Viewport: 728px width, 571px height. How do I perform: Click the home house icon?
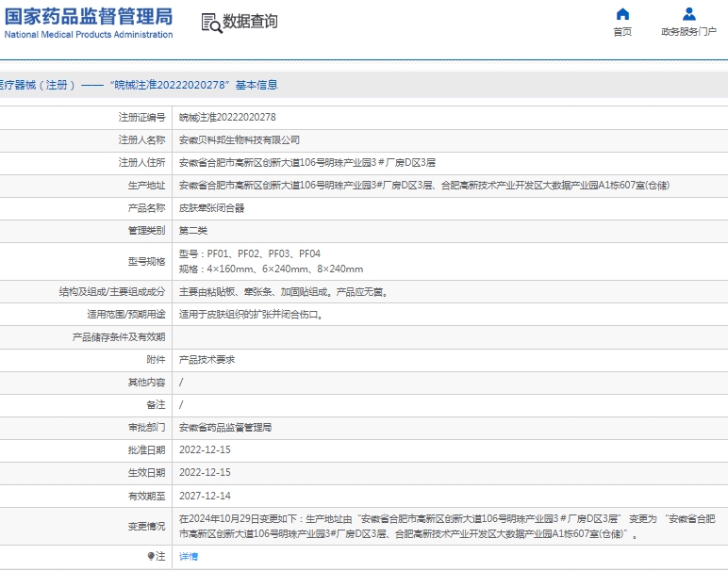[622, 14]
